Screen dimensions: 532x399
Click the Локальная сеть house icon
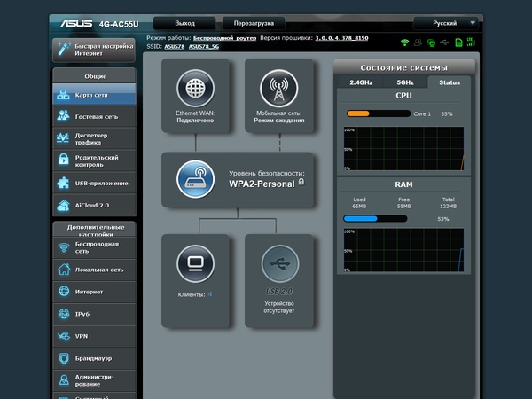click(x=64, y=270)
